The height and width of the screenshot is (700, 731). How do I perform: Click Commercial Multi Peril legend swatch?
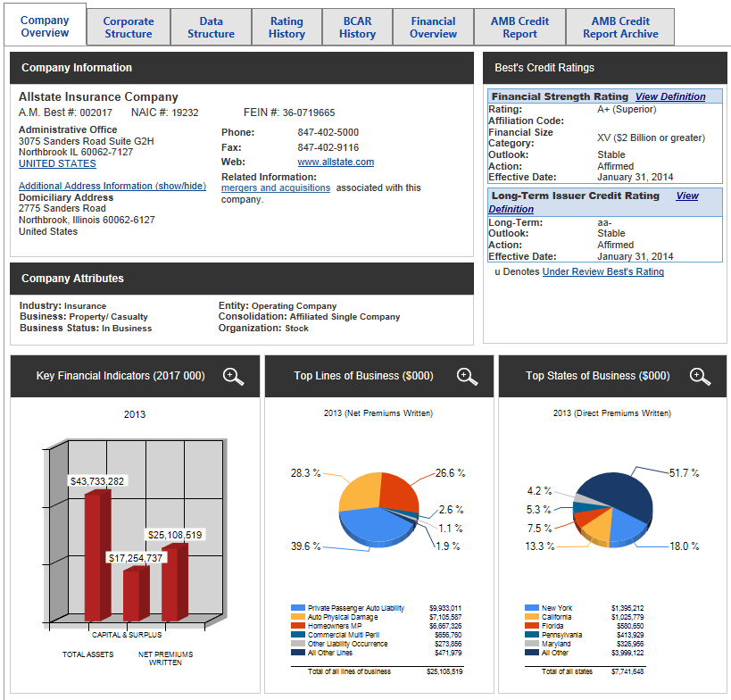coord(298,634)
